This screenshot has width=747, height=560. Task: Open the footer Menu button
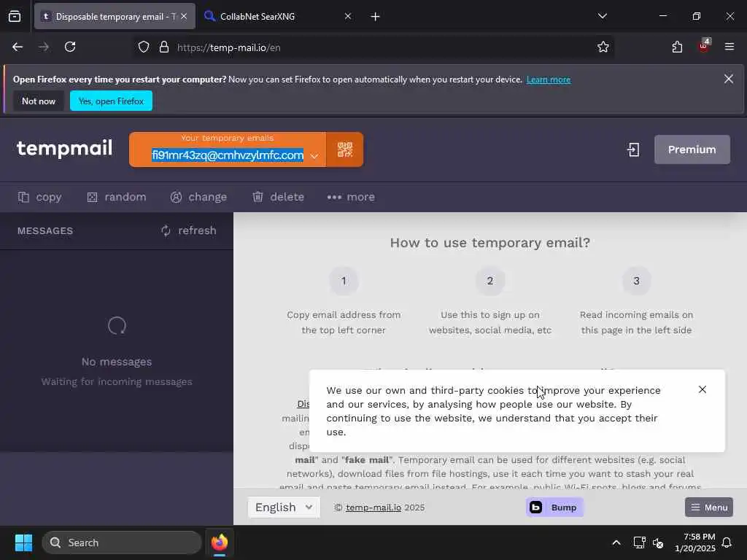pyautogui.click(x=709, y=507)
